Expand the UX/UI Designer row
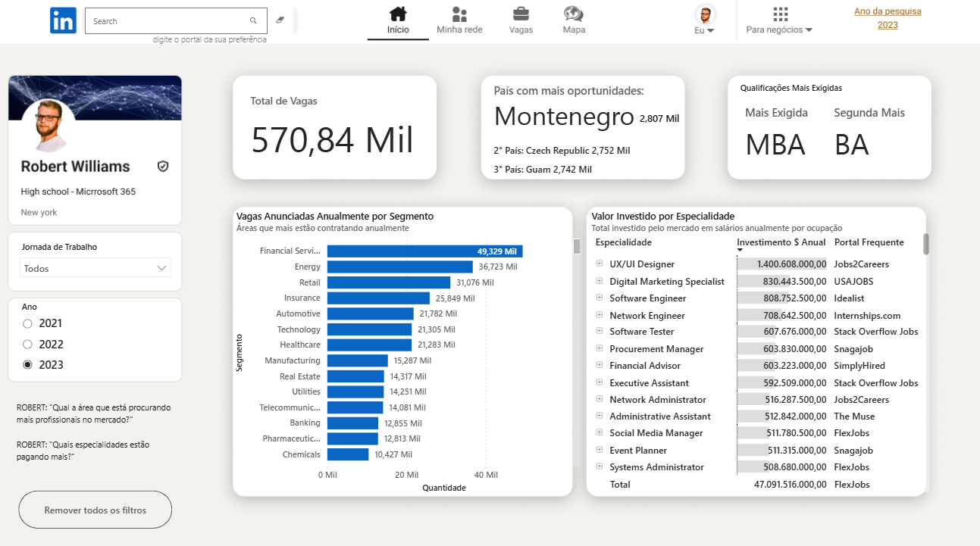This screenshot has width=980, height=546. pyautogui.click(x=600, y=264)
